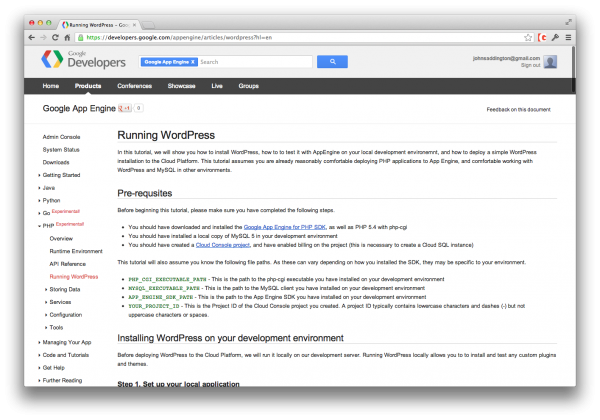Viewport: 600px width, 420px height.
Task: Open the Groups navigation item
Action: pyautogui.click(x=249, y=86)
